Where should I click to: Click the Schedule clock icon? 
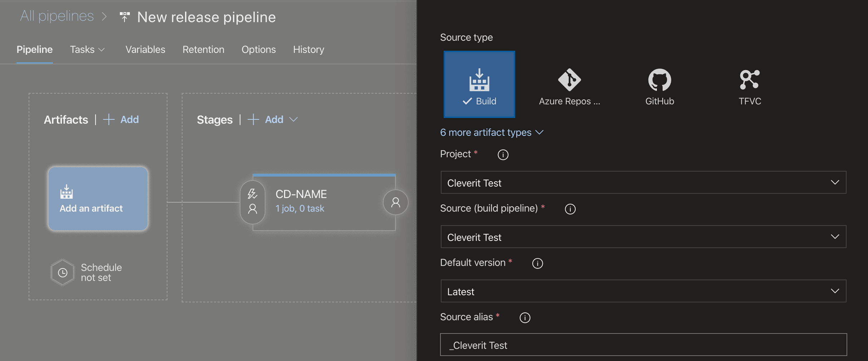63,273
